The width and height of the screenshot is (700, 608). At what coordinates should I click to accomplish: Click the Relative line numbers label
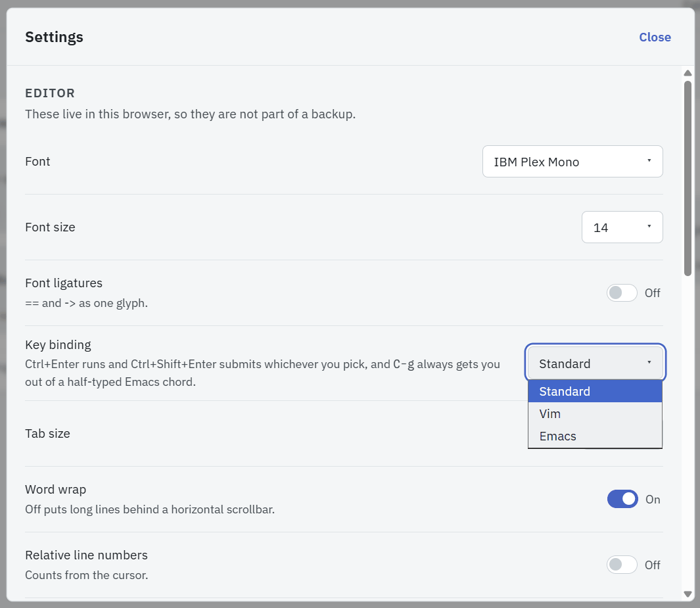86,555
